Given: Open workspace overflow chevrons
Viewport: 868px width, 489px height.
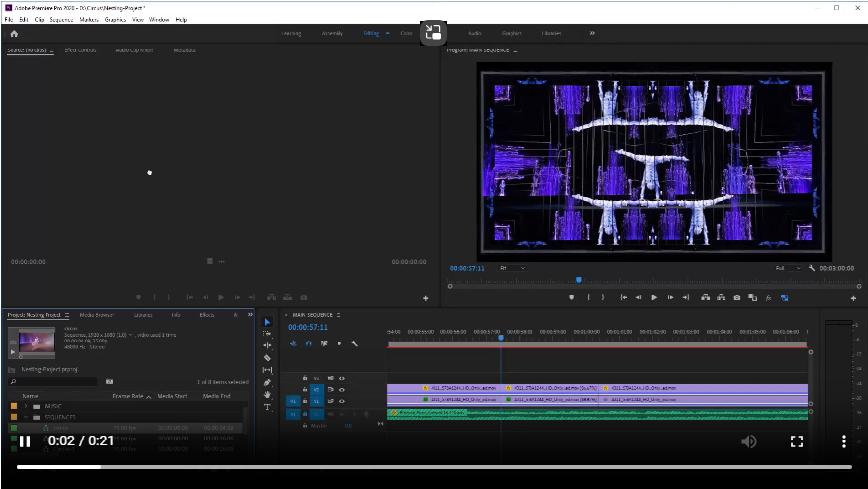Looking at the screenshot, I should [x=592, y=33].
